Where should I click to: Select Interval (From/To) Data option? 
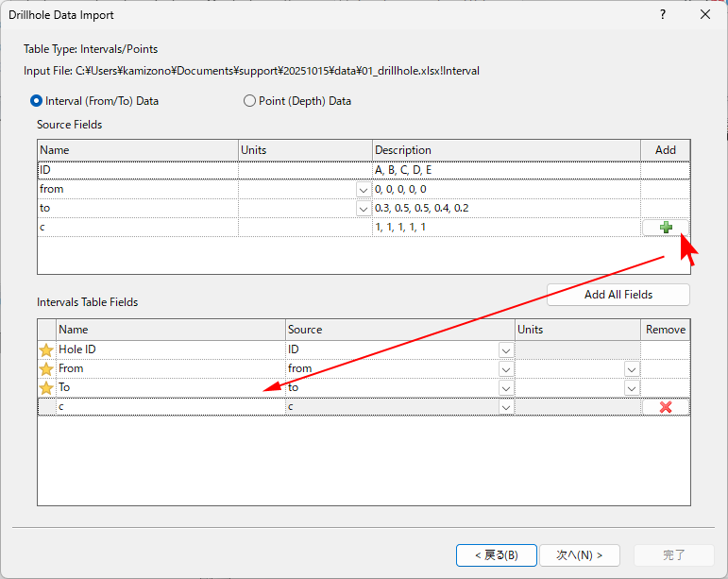[38, 101]
